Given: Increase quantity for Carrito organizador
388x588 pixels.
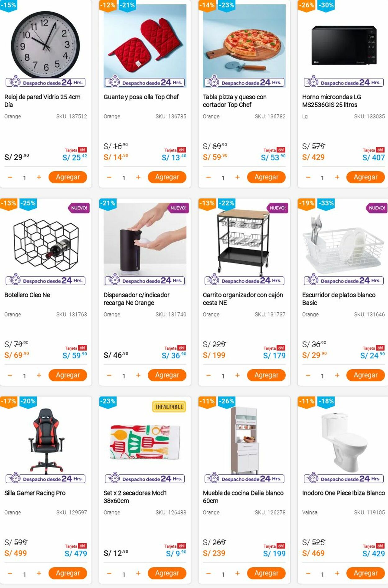Looking at the screenshot, I should 237,375.
